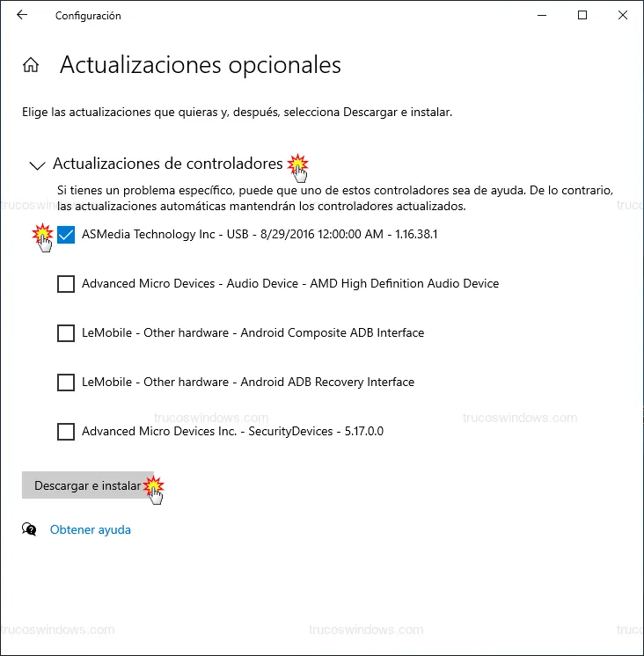Maximize the Configuración window
This screenshot has width=644, height=656.
pos(582,16)
